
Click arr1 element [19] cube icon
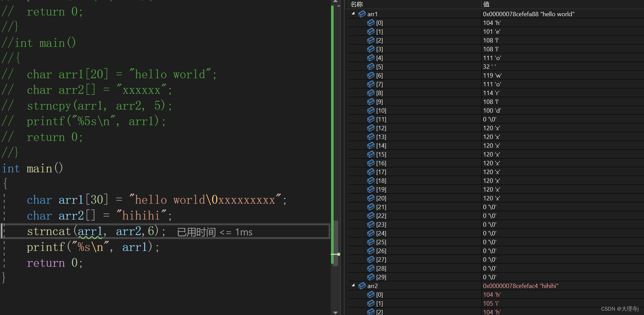[371, 189]
